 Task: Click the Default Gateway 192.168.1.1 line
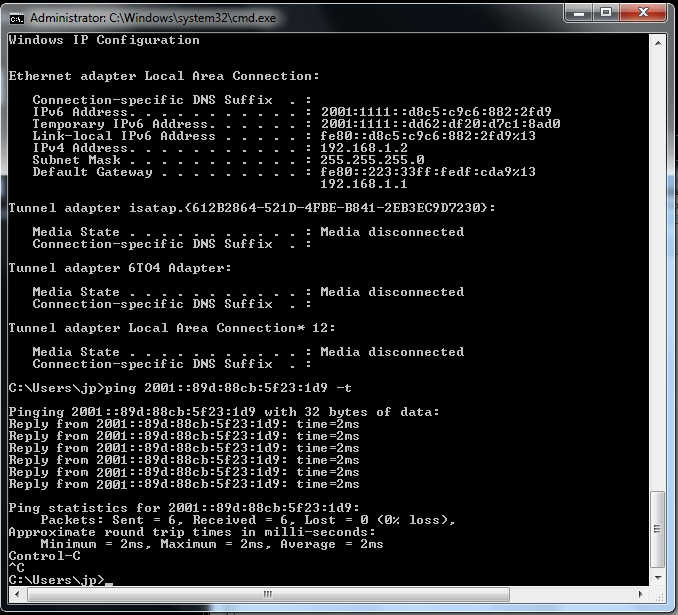[x=364, y=184]
